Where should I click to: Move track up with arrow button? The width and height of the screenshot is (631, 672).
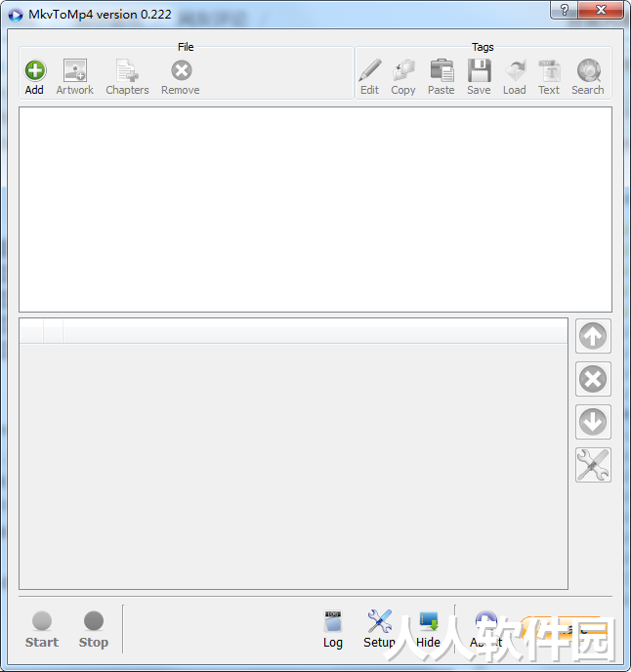[593, 336]
